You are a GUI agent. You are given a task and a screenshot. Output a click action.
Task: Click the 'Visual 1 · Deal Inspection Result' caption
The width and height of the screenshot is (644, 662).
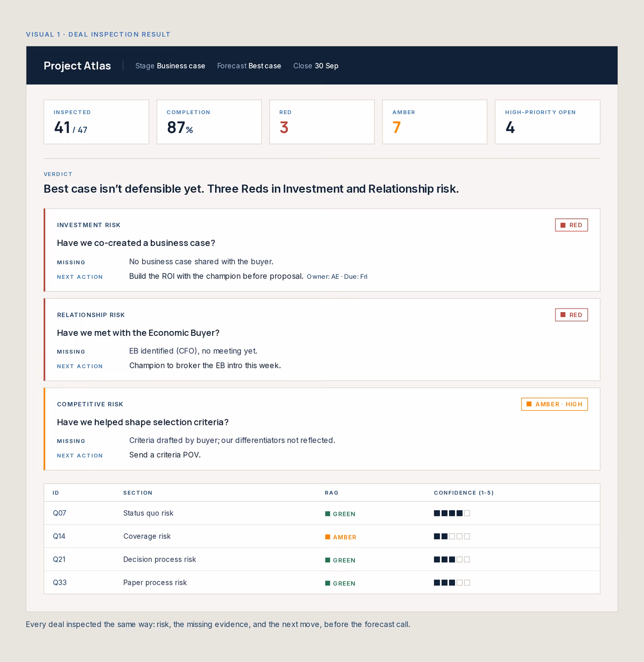click(98, 34)
